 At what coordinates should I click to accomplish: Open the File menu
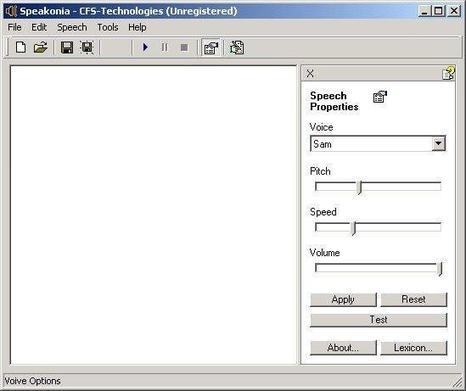tap(14, 27)
